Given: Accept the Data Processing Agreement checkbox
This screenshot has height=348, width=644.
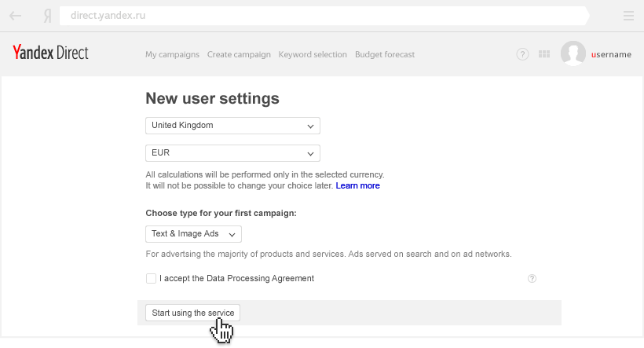Looking at the screenshot, I should (151, 278).
